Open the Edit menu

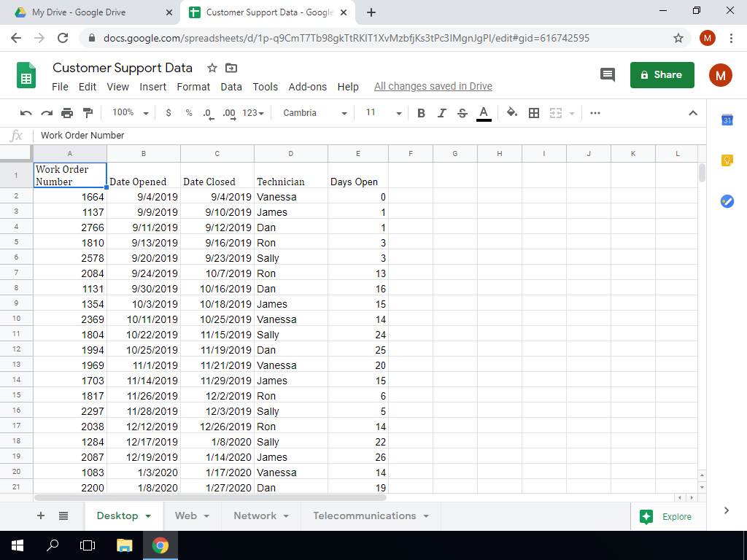pos(88,87)
